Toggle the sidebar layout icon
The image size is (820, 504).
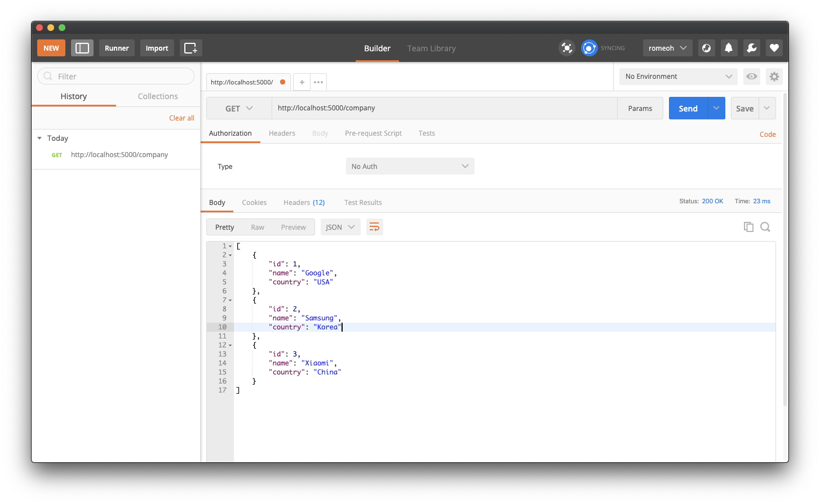pyautogui.click(x=82, y=48)
